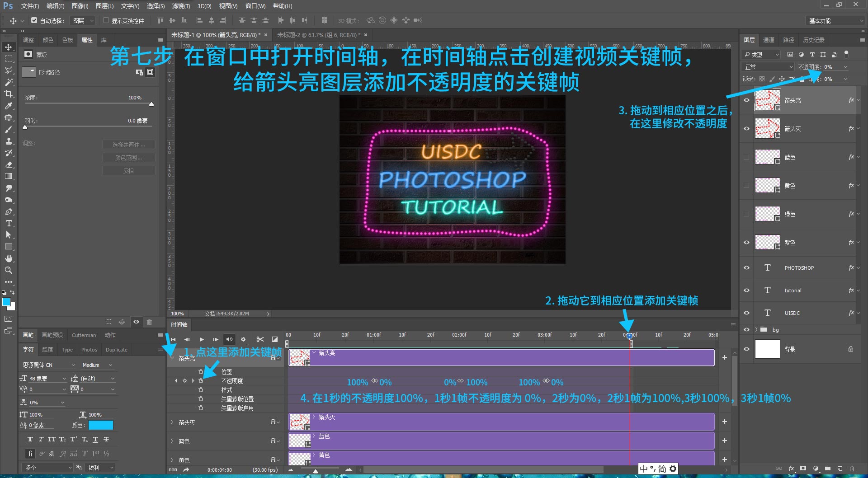The image size is (868, 478).
Task: Expand the bg group in the Layers panel
Action: tap(756, 329)
